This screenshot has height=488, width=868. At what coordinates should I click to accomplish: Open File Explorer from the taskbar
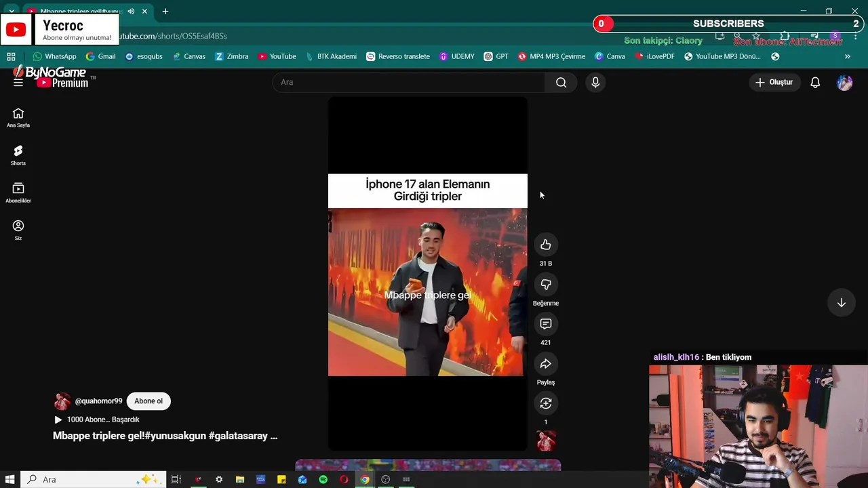tap(240, 479)
